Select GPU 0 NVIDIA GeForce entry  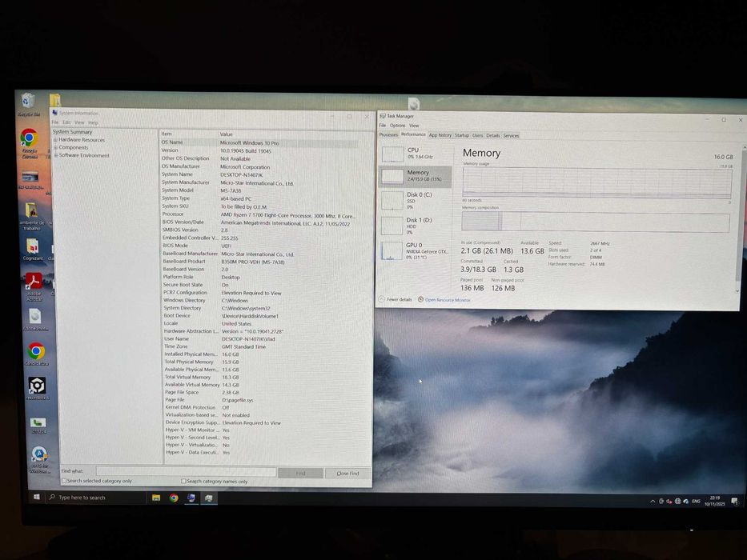(416, 251)
